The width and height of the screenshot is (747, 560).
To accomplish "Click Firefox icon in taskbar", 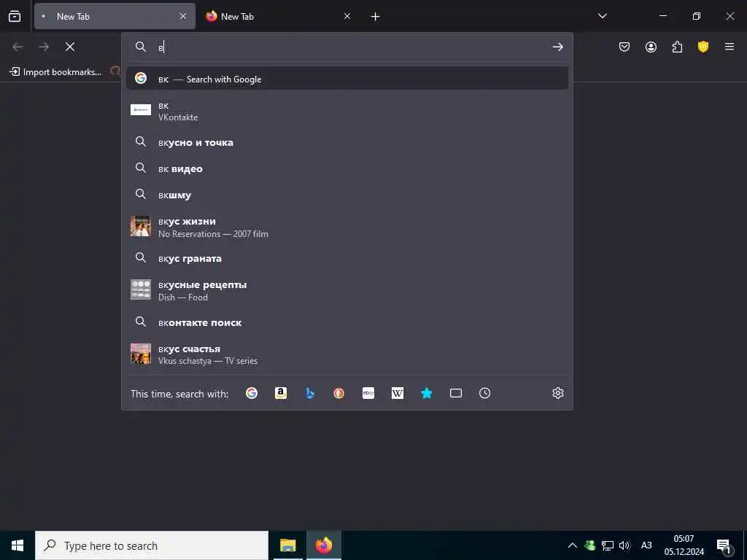I will coord(323,545).
